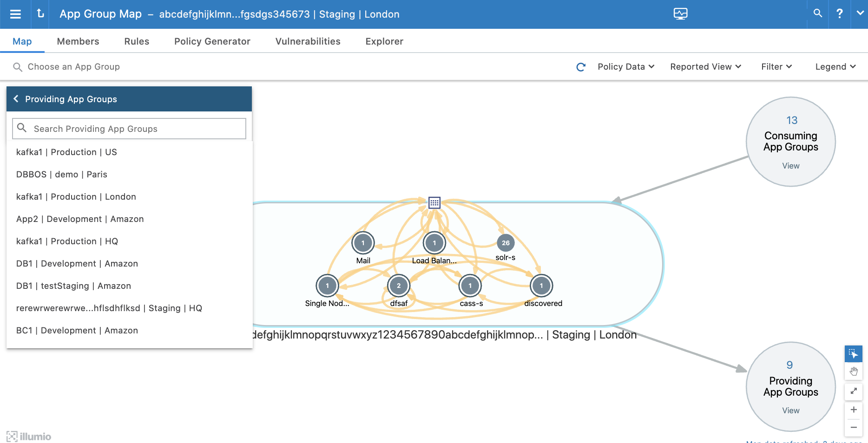This screenshot has height=443, width=868.
Task: Switch to the pan hand tool
Action: 854,371
